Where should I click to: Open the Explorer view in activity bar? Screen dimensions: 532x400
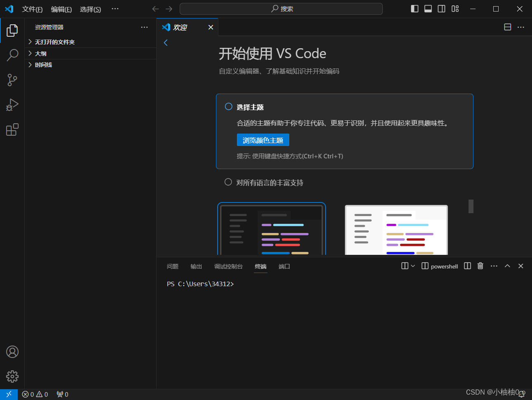click(12, 30)
